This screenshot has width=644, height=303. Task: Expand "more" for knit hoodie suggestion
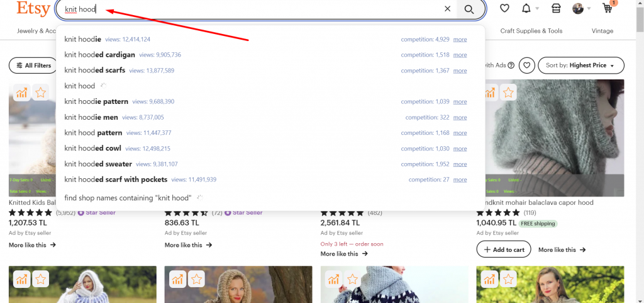coord(460,39)
